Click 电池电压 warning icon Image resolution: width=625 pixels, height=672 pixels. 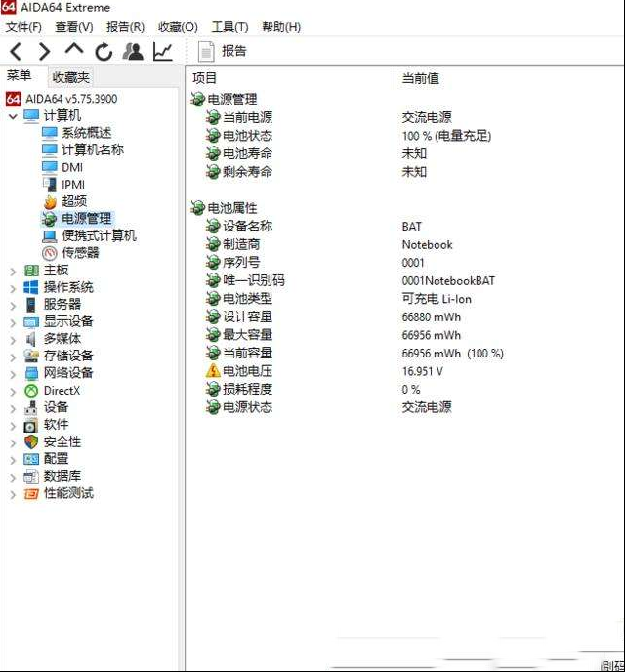(x=213, y=371)
